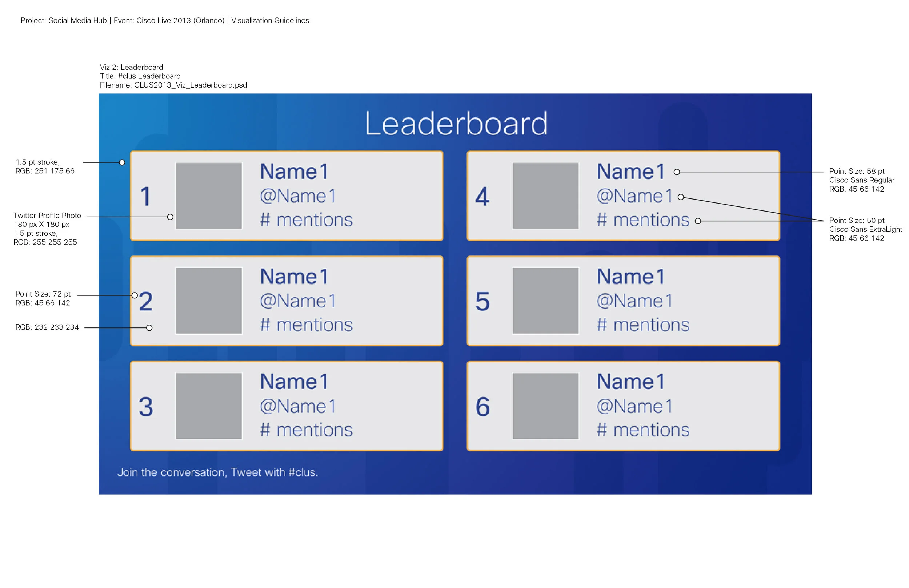Select the profile photo placeholder in card 4
The height and width of the screenshot is (588, 909).
[x=545, y=196]
